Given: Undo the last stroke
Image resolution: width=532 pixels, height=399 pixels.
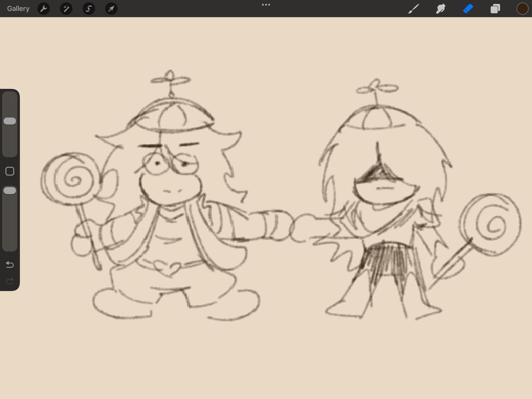Looking at the screenshot, I should [10, 265].
